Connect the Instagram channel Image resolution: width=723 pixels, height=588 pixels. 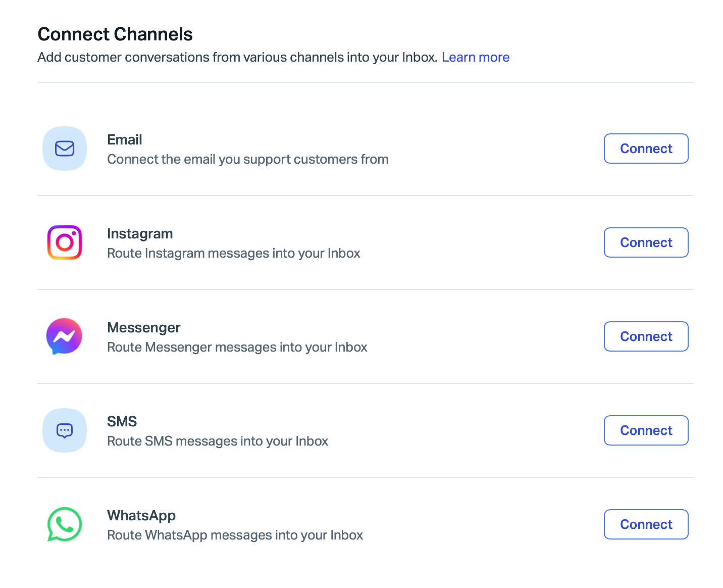click(646, 242)
